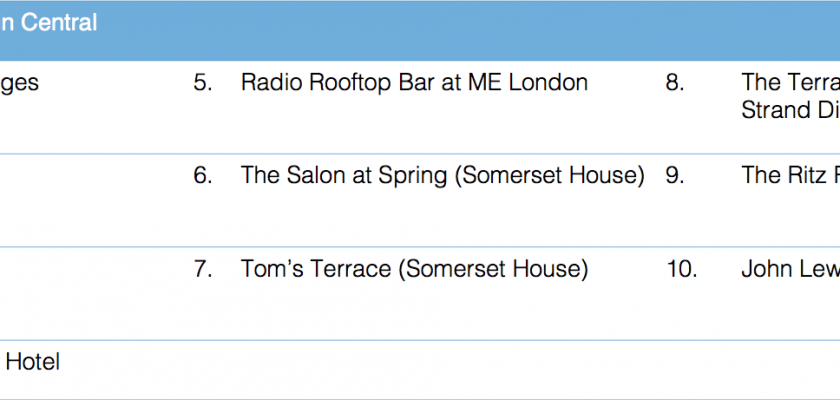840x400 pixels.
Task: Click the partially visible "The Terra" text
Action: [x=790, y=83]
